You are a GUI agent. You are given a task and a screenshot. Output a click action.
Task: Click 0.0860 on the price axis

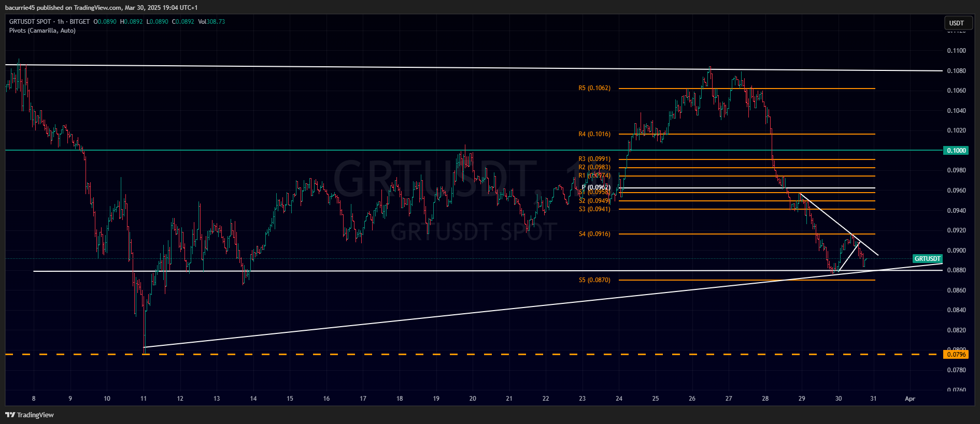click(x=956, y=290)
